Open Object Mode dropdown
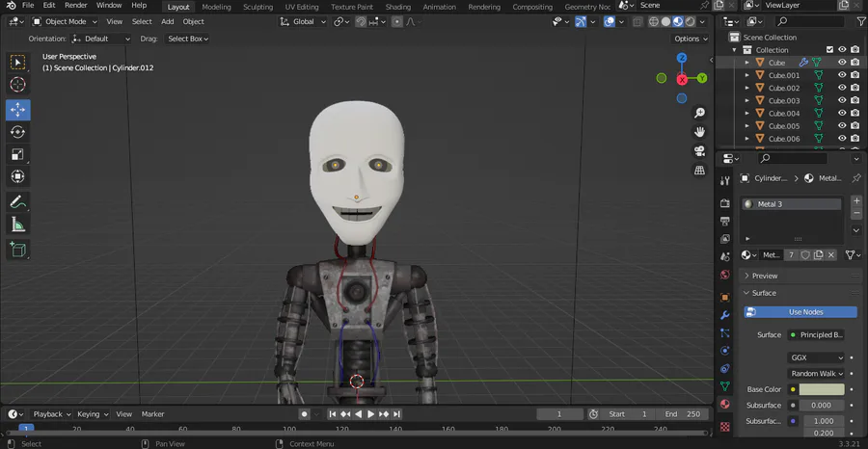868x449 pixels. (65, 21)
